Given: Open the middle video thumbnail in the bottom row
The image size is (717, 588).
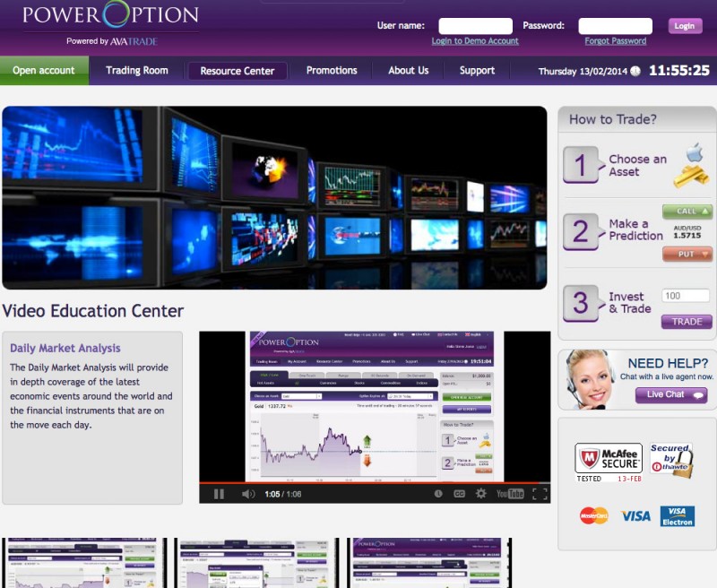Looking at the screenshot, I should click(x=256, y=563).
